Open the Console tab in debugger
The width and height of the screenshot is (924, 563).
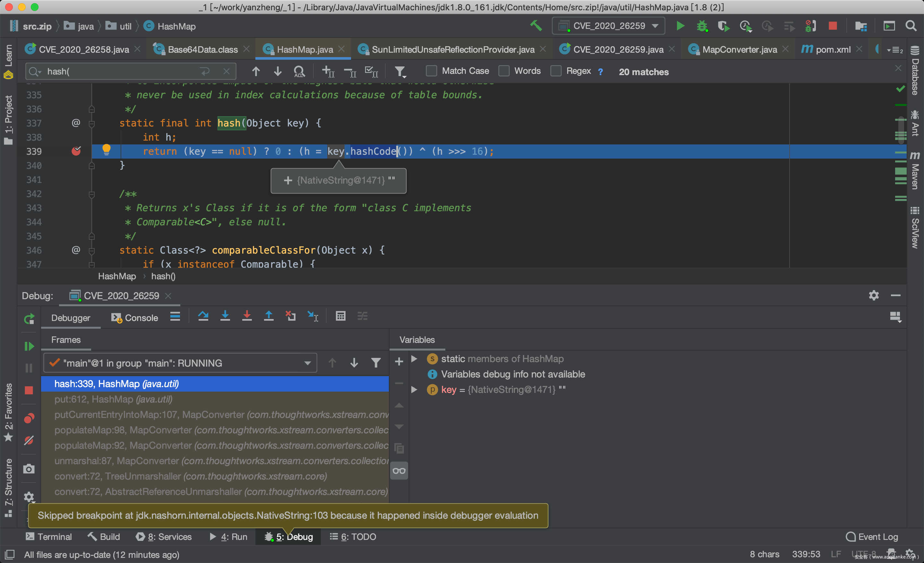click(x=135, y=318)
